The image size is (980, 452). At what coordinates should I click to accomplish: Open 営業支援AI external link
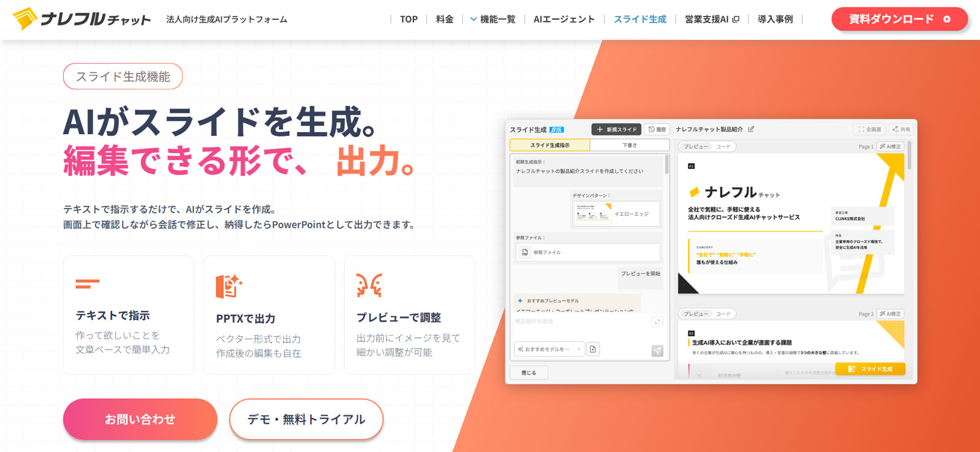click(712, 19)
